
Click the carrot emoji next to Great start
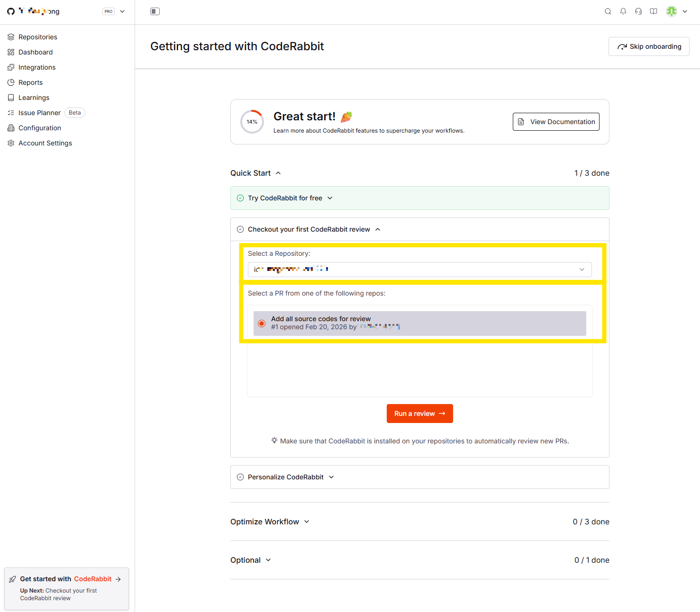[x=347, y=117]
